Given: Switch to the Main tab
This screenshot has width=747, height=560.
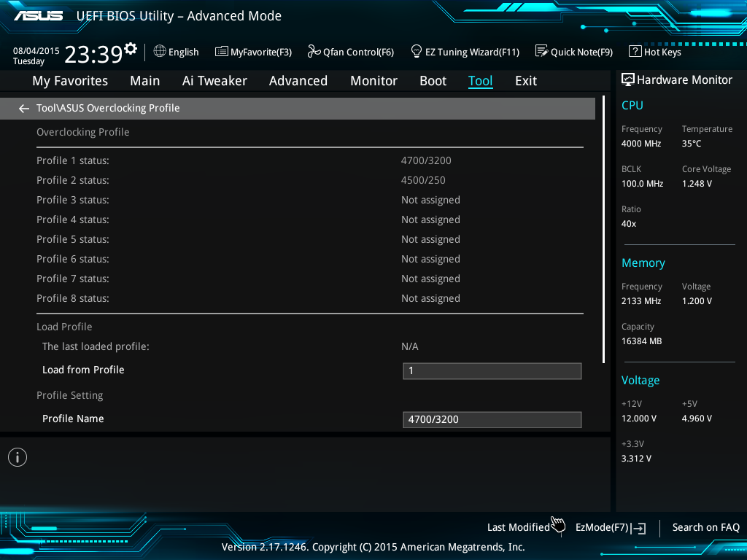Looking at the screenshot, I should (x=145, y=81).
